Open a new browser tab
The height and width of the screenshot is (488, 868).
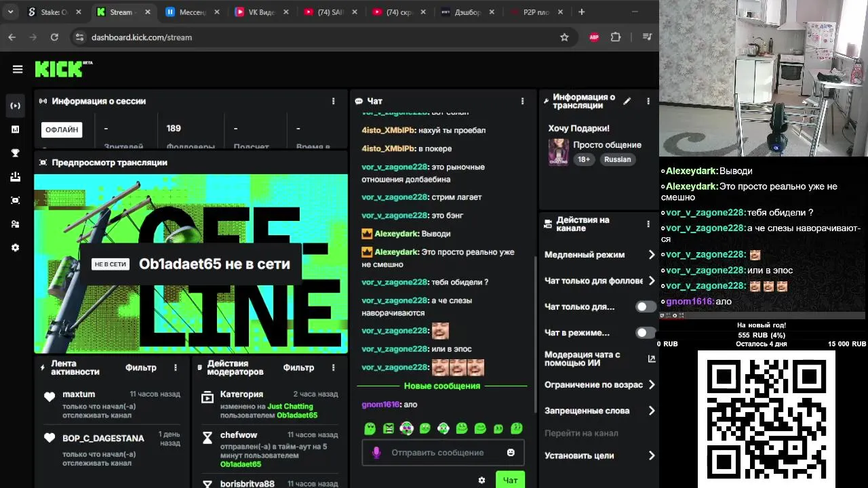tap(582, 12)
